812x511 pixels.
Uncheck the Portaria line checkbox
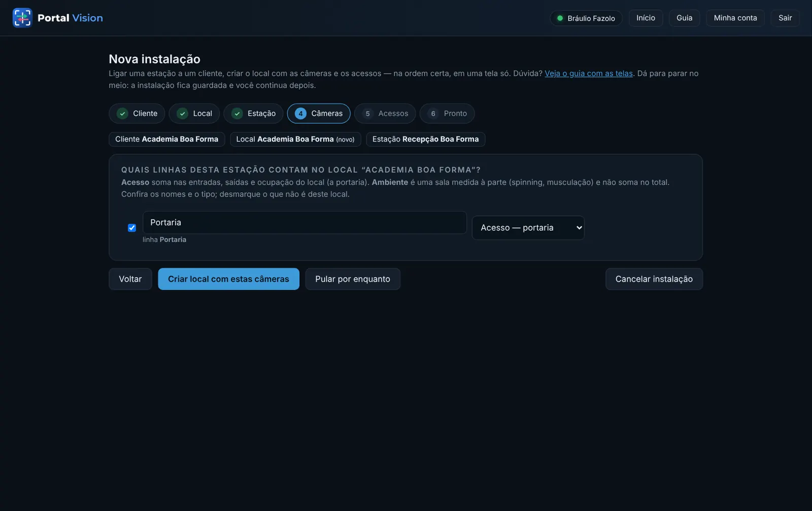tap(132, 228)
